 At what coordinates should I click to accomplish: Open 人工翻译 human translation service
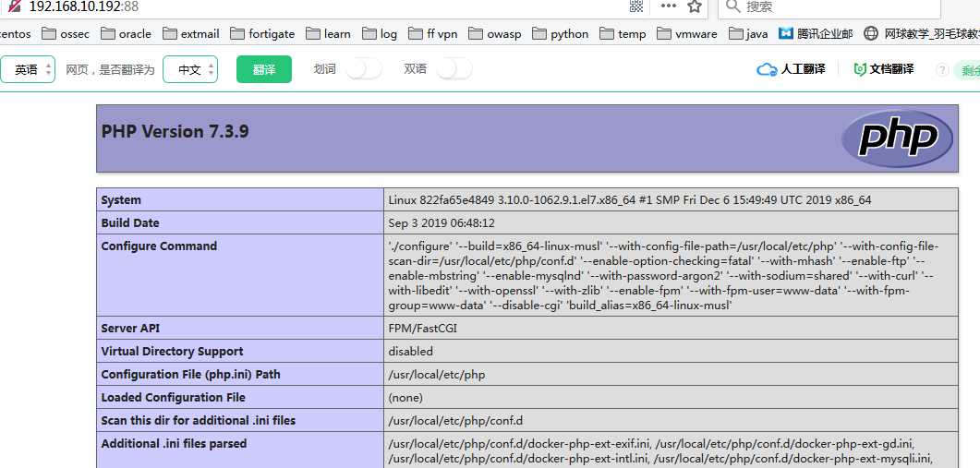[x=792, y=68]
